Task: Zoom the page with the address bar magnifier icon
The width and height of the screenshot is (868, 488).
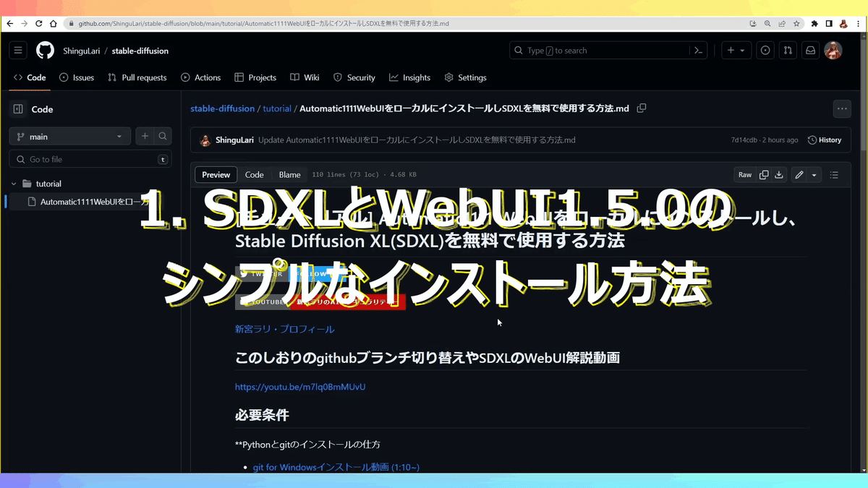Action: [767, 23]
